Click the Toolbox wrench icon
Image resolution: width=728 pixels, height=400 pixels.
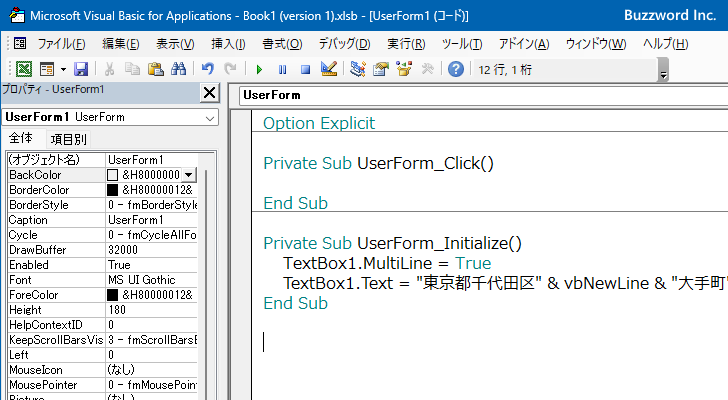click(427, 69)
